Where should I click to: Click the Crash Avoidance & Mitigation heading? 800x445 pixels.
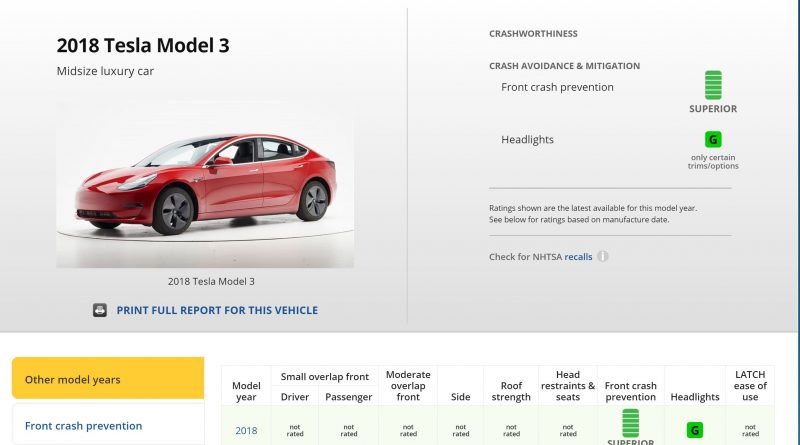[564, 66]
